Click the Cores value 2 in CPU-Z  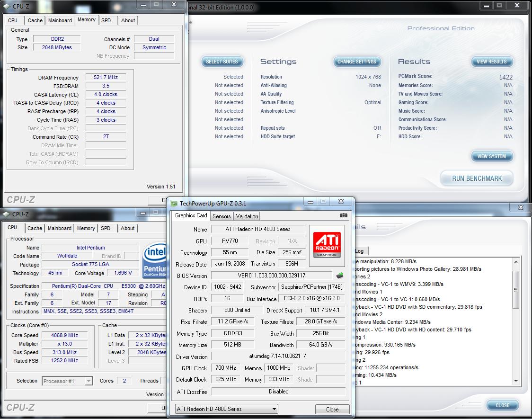point(124,381)
